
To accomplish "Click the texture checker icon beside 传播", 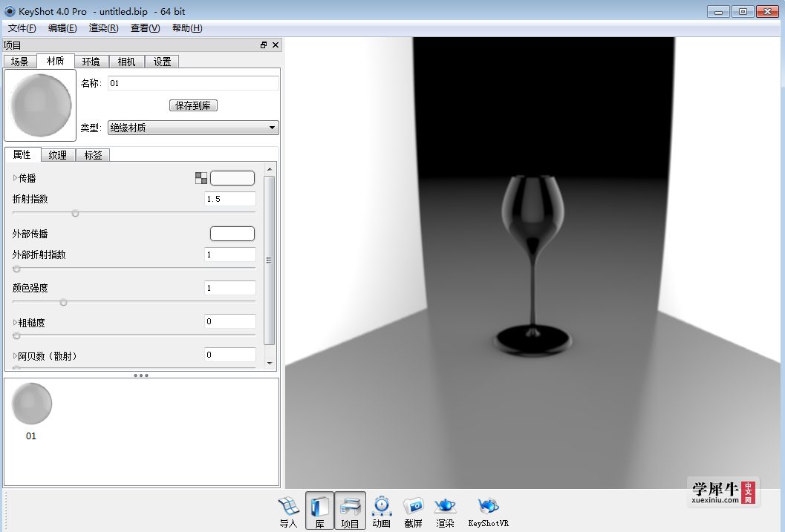I will [201, 178].
